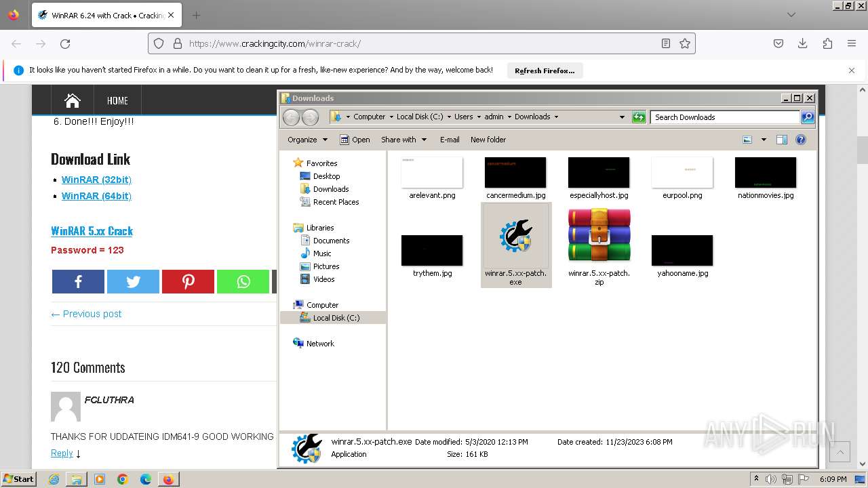The height and width of the screenshot is (488, 868).
Task: Select the arelevant.png thumbnail
Action: click(432, 172)
